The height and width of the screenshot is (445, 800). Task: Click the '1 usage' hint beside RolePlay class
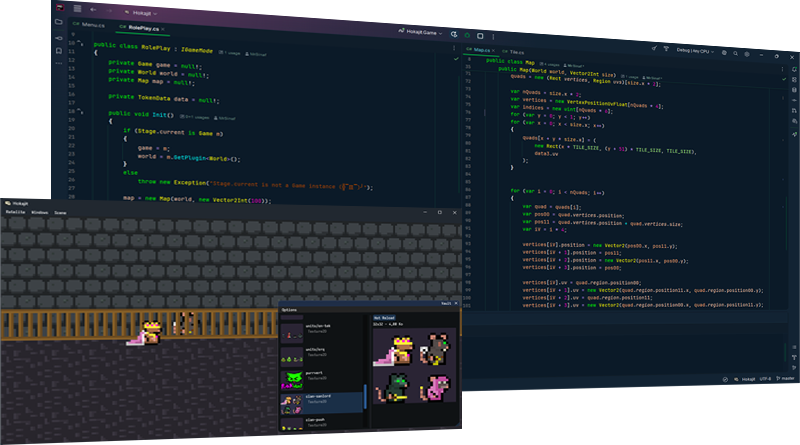coord(232,53)
